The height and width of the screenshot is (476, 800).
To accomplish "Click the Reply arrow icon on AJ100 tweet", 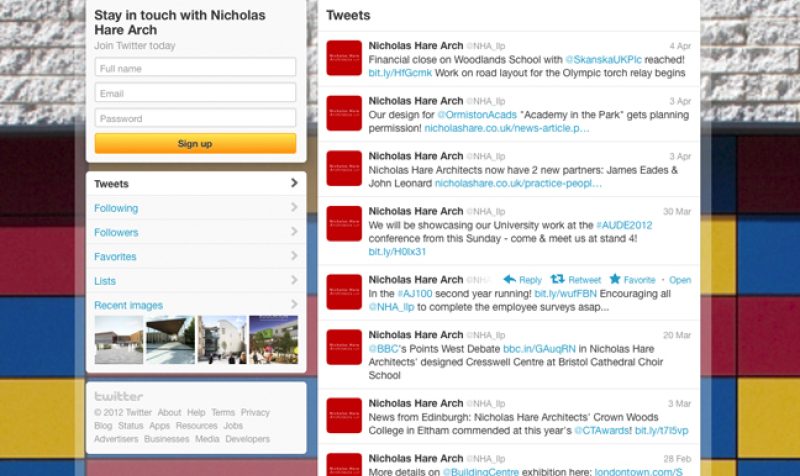I will click(509, 279).
